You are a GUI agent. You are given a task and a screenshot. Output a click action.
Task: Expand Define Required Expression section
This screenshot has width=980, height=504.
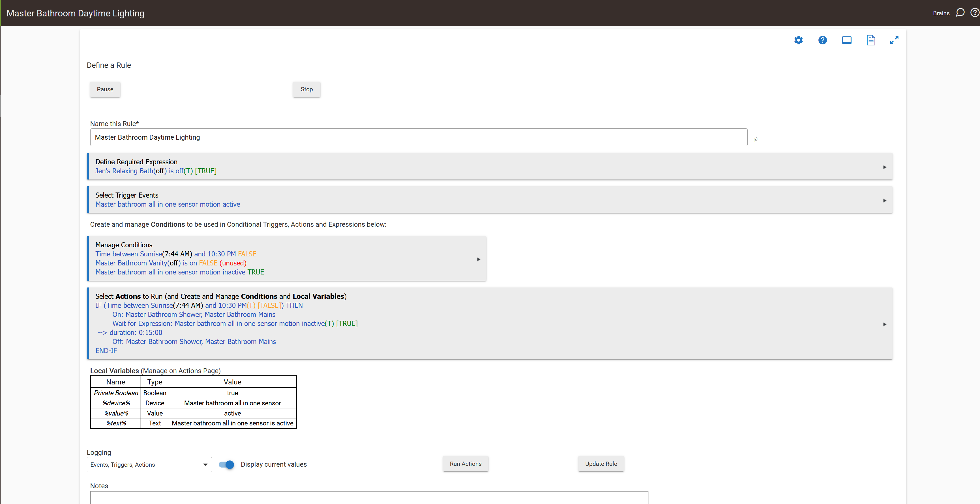pos(885,167)
